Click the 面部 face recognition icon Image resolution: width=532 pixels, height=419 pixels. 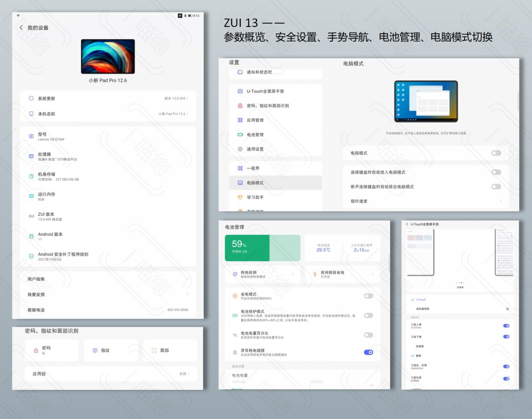pyautogui.click(x=154, y=350)
